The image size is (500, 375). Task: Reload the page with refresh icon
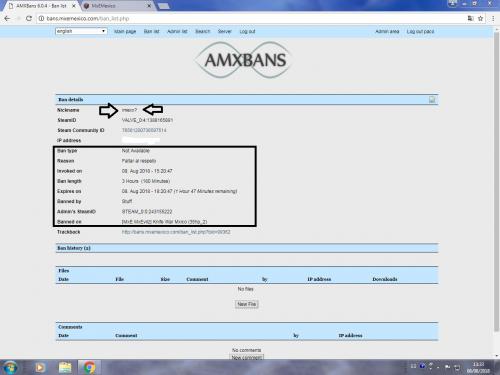click(29, 19)
